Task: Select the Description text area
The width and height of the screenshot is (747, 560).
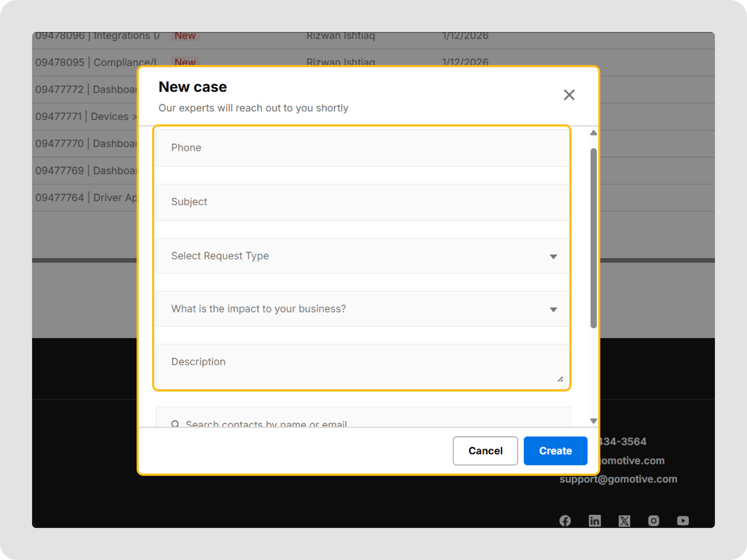Action: [362, 366]
